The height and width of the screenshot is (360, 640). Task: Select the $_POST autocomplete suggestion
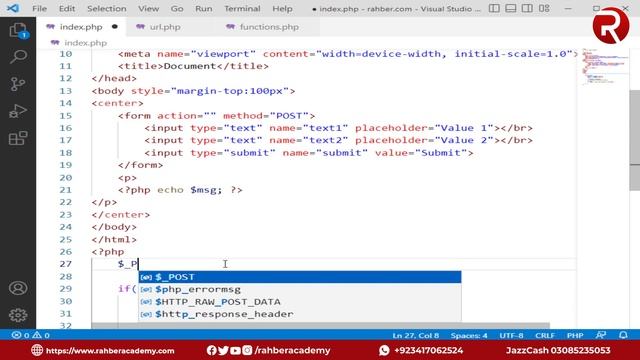(x=300, y=277)
